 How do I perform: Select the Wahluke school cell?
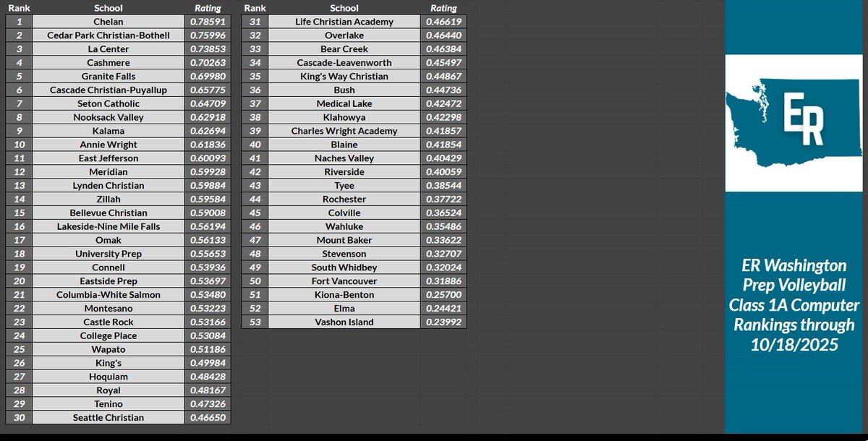pyautogui.click(x=344, y=227)
